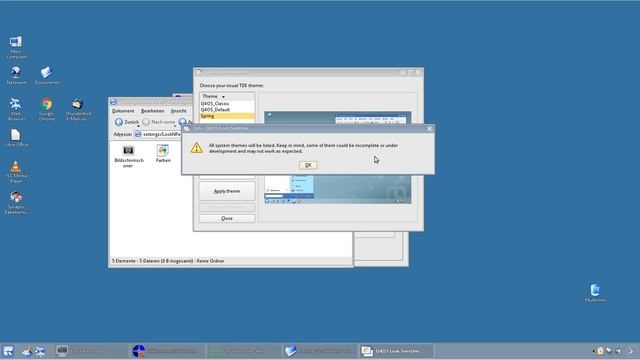Open the Farben item
This screenshot has width=640, height=360.
[163, 153]
